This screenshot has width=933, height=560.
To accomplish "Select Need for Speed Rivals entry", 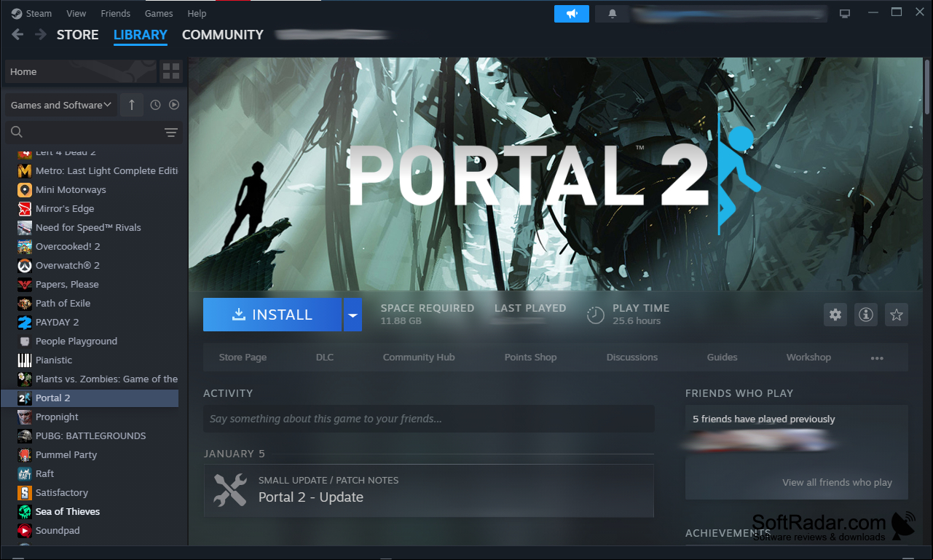I will point(90,227).
